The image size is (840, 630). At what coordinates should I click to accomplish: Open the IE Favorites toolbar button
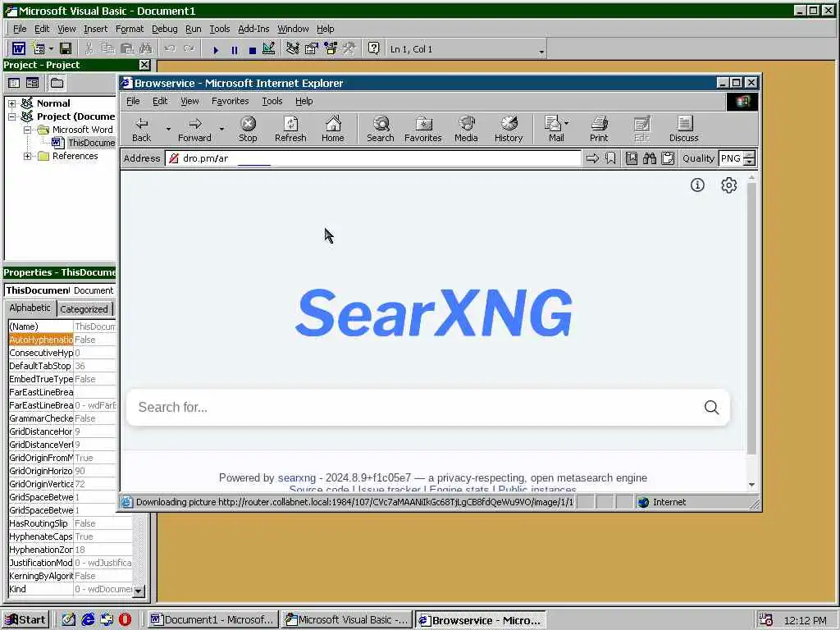point(423,130)
